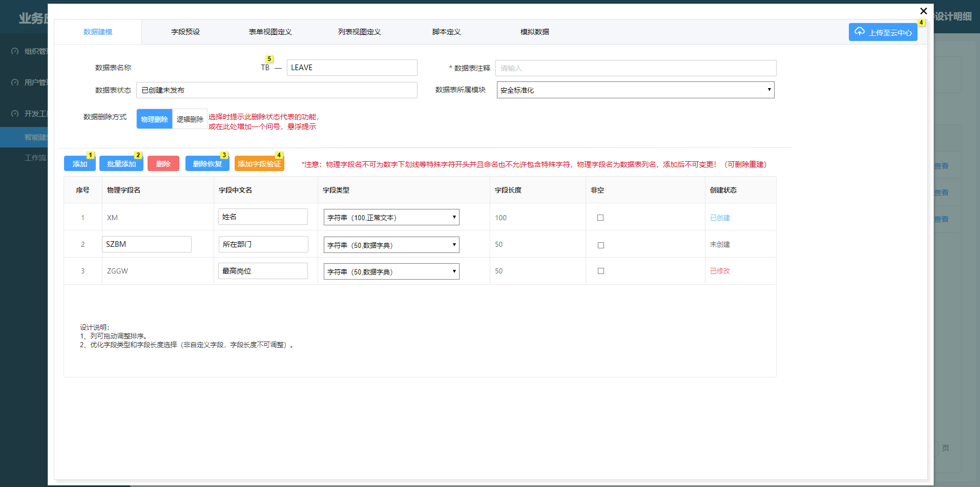
Task: Click the SZBM physical field name input
Action: coord(147,244)
